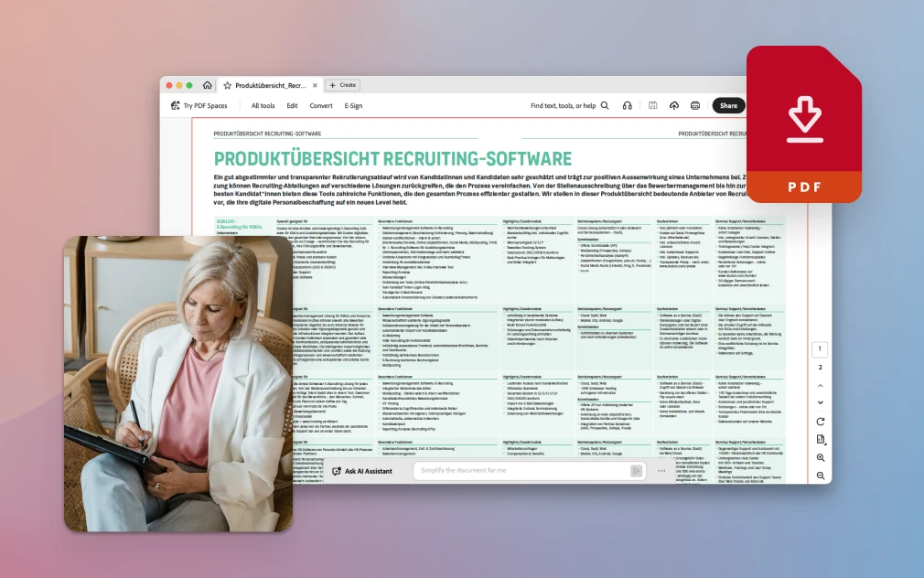This screenshot has width=924, height=578.
Task: Close the Produktübersicht_Recr... tab
Action: 315,85
